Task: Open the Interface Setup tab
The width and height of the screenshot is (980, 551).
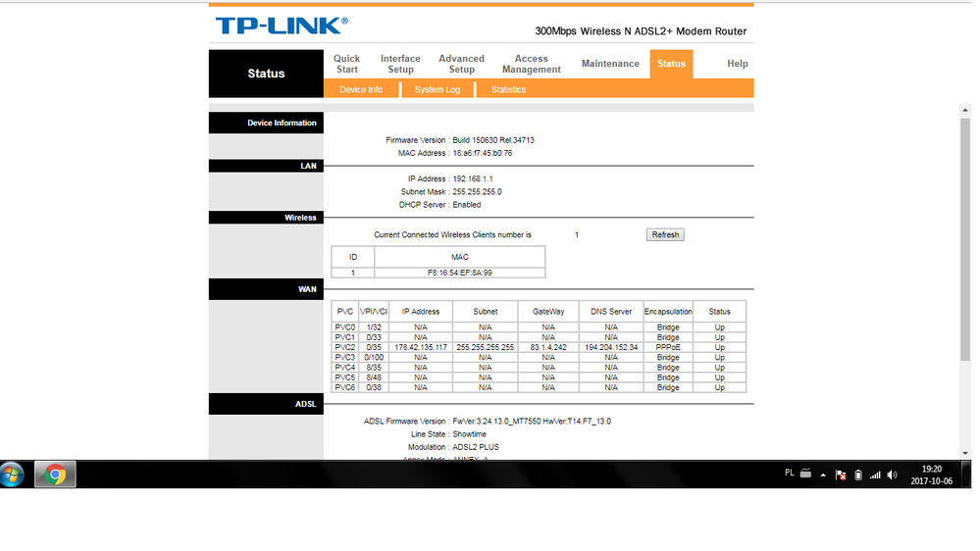Action: (400, 64)
